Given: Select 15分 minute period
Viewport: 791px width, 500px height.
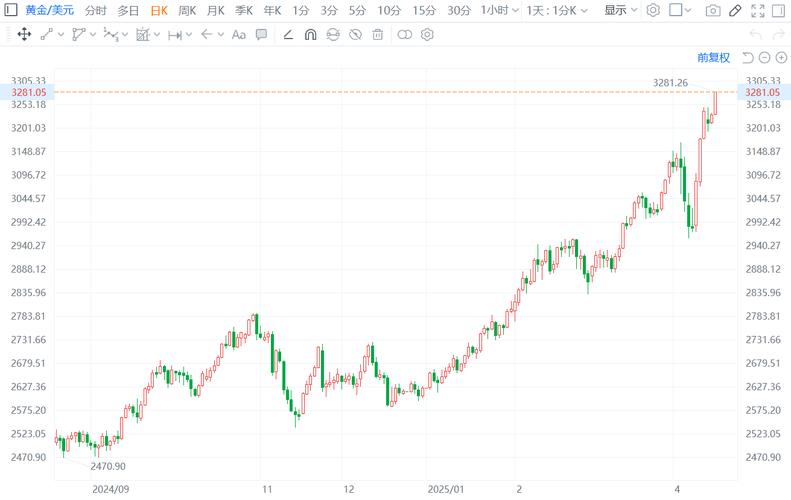Looking at the screenshot, I should (x=424, y=10).
